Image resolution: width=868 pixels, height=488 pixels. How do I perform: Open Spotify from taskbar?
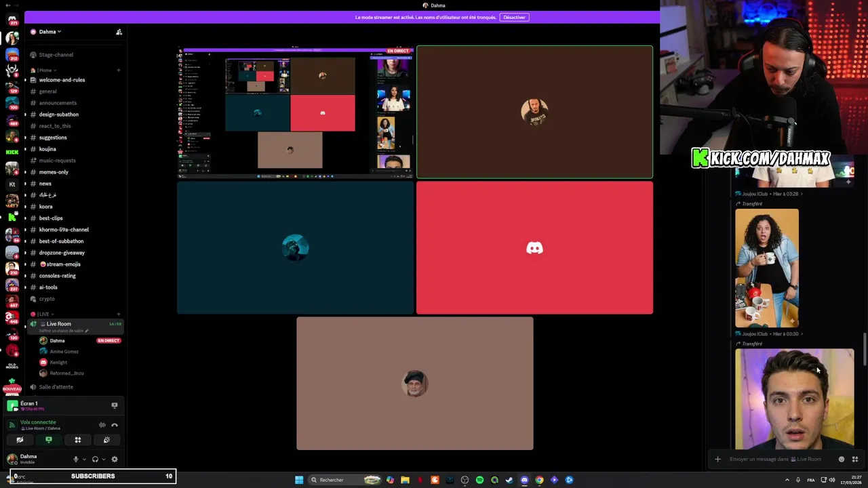point(479,480)
